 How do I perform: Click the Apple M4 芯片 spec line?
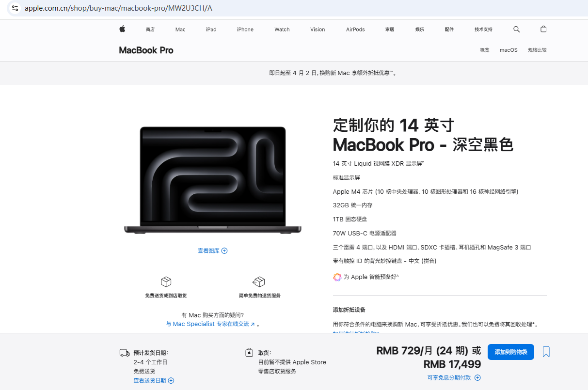coord(426,192)
